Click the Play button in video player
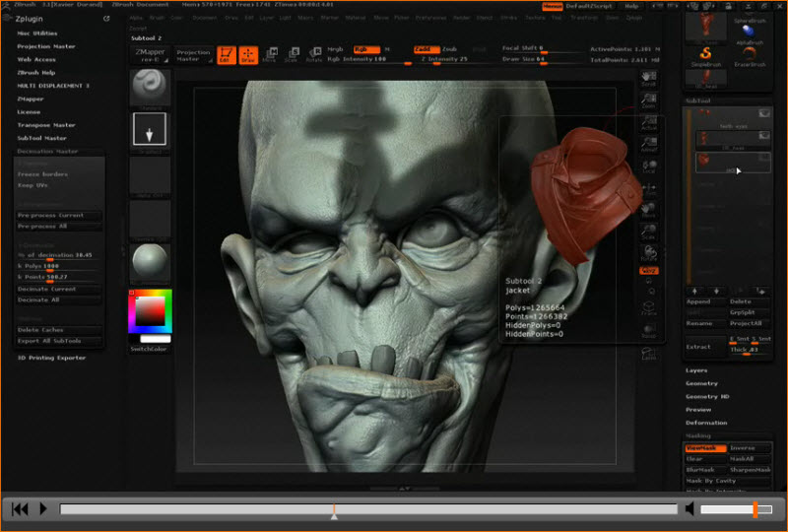Screen dimensions: 788x532 (x=42, y=509)
